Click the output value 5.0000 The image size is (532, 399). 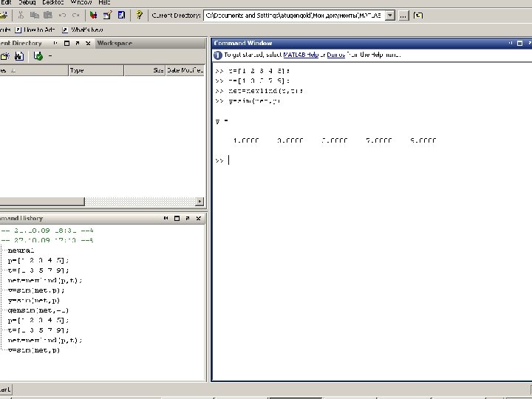click(x=335, y=140)
